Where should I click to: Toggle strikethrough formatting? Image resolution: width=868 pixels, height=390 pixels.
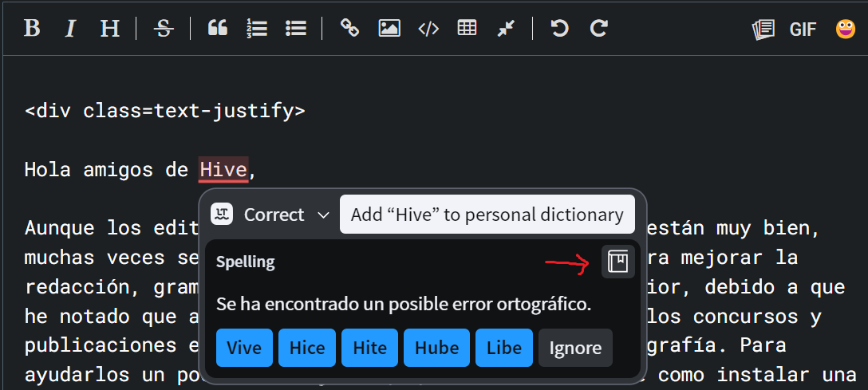164,28
